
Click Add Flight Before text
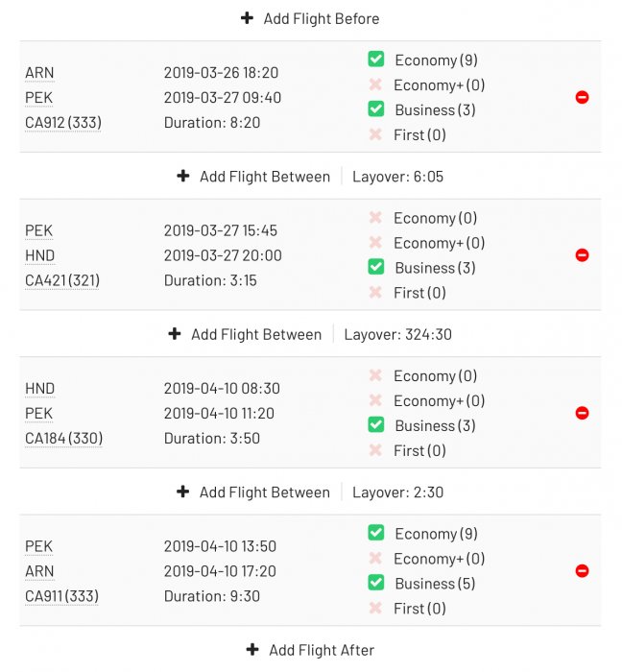pos(322,18)
